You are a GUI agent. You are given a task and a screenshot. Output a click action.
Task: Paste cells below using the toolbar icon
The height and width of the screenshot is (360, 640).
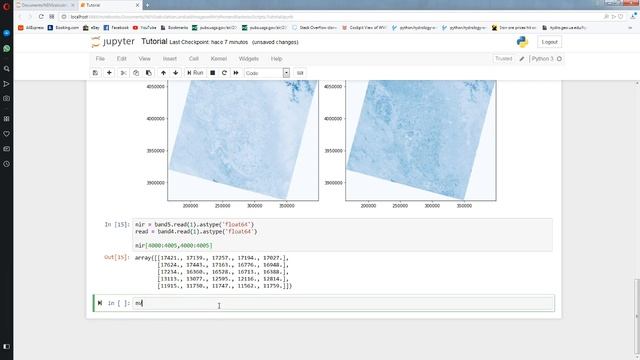pos(149,73)
